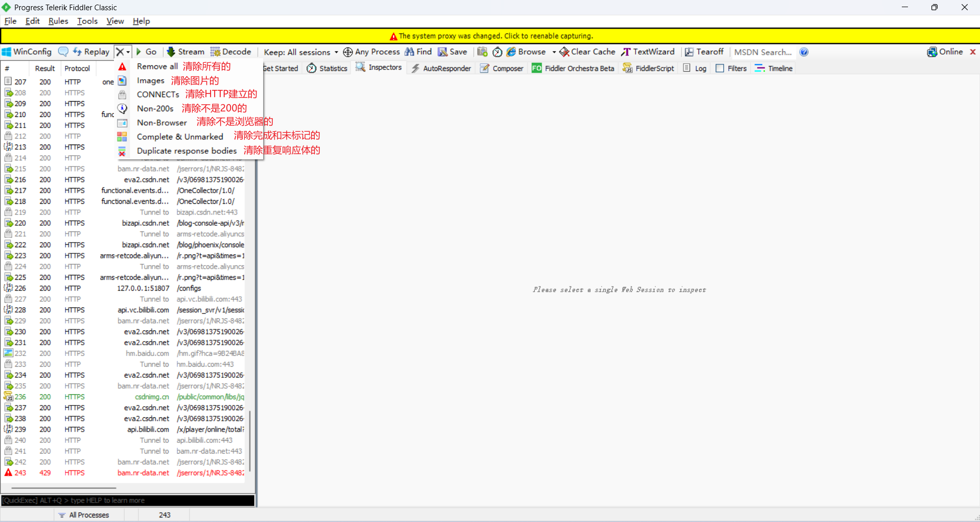Launch Browse in the toolbar
The height and width of the screenshot is (522, 980).
pyautogui.click(x=526, y=52)
